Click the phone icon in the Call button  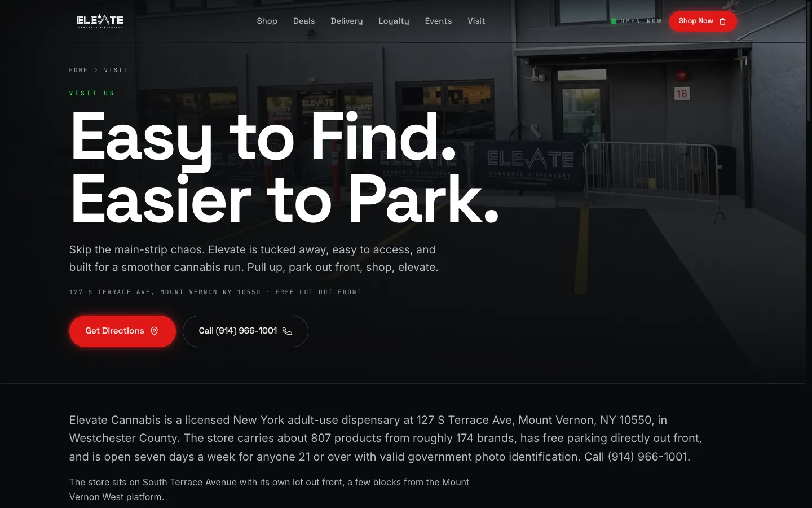pyautogui.click(x=288, y=331)
